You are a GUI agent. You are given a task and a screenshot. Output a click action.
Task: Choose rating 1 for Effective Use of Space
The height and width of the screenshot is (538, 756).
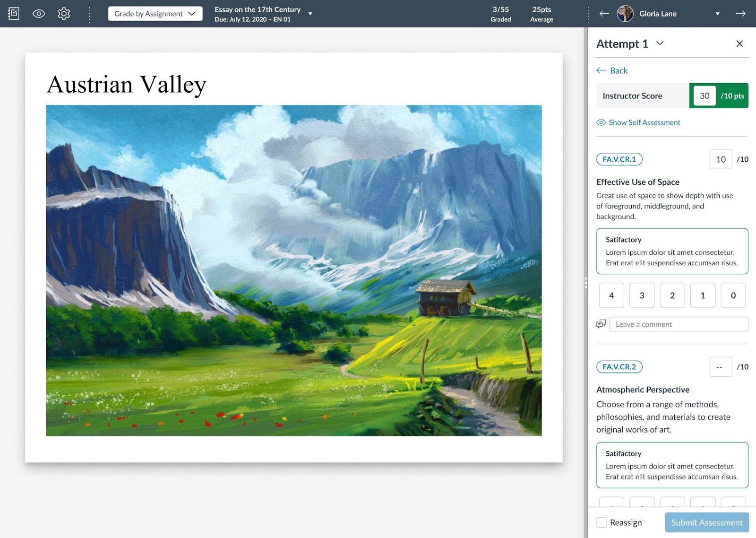[x=703, y=295]
